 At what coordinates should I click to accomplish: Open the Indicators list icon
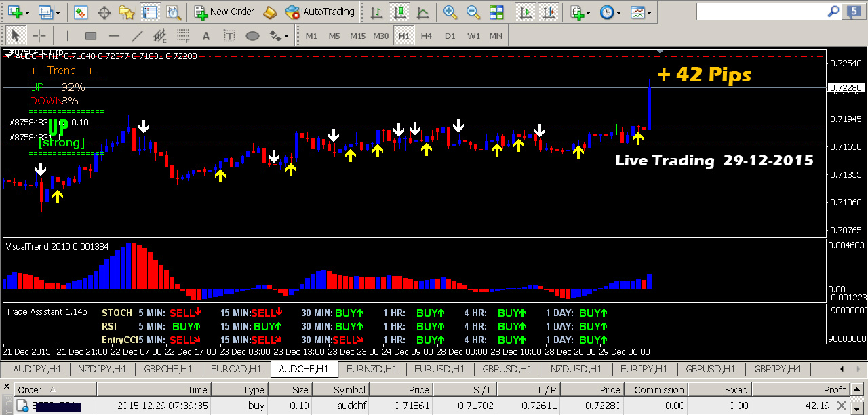pyautogui.click(x=576, y=12)
